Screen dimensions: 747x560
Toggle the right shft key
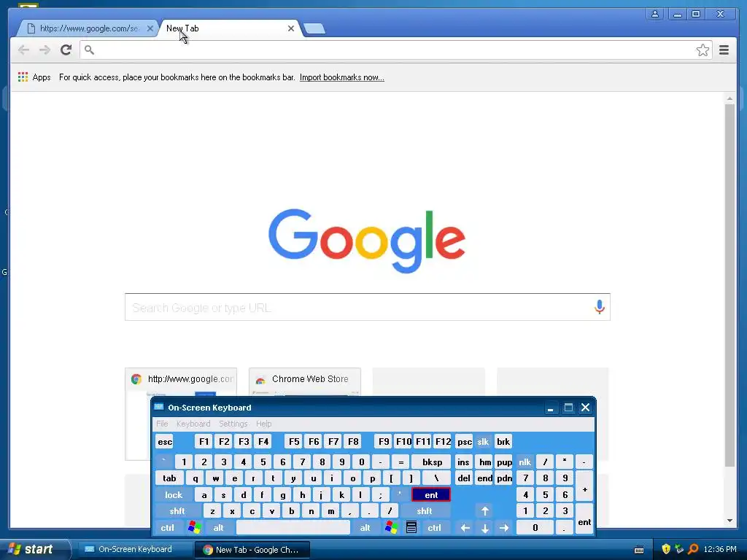pyautogui.click(x=424, y=511)
